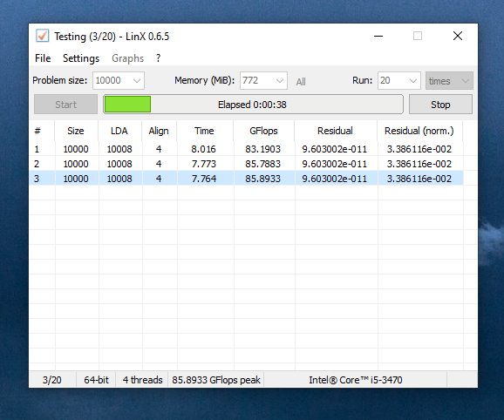The width and height of the screenshot is (504, 420).
Task: Select result row number 2
Action: (x=246, y=164)
